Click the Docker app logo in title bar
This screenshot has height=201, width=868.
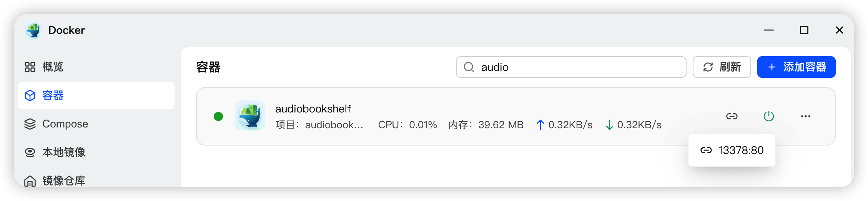(33, 30)
